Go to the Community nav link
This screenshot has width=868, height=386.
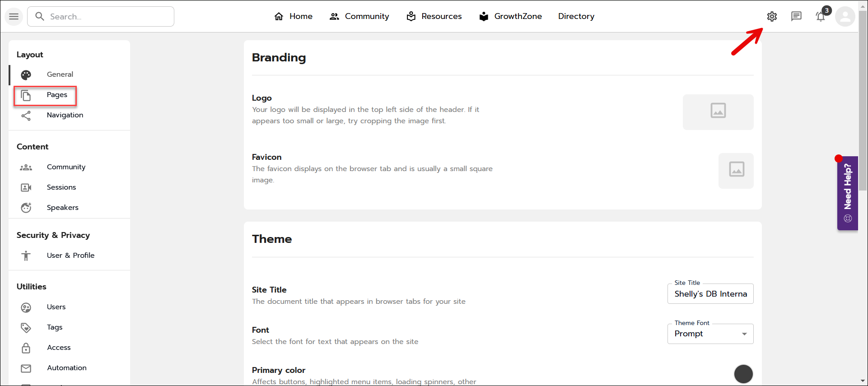359,17
